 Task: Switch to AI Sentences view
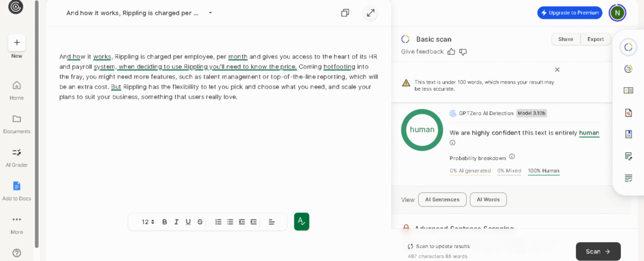pos(442,199)
